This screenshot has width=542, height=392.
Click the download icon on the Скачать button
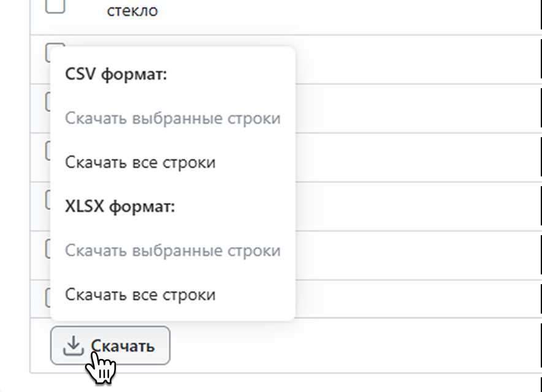click(73, 345)
